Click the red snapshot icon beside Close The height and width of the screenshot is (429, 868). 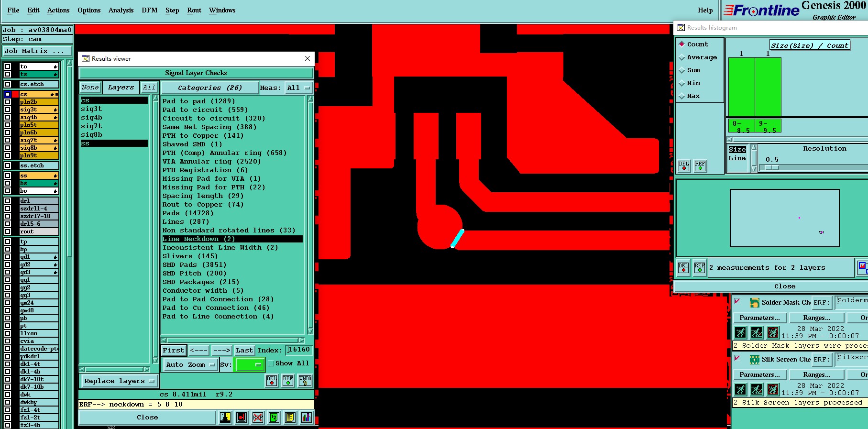point(242,418)
